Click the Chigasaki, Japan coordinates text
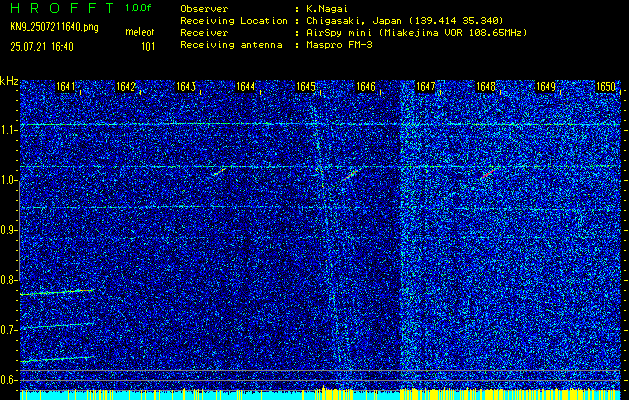The width and height of the screenshot is (629, 400). [405, 21]
